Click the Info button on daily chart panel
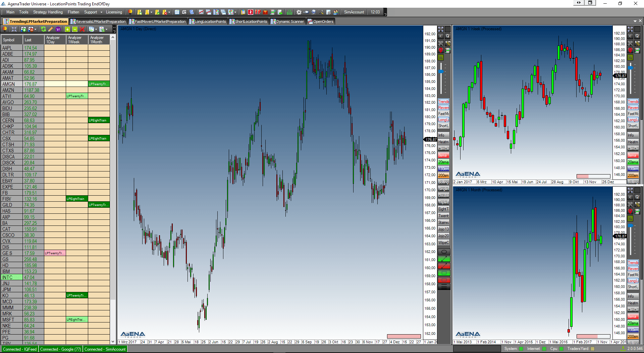 tap(443, 135)
